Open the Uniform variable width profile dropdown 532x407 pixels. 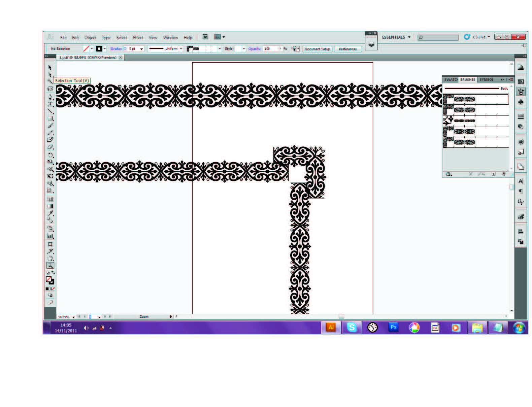coord(181,49)
